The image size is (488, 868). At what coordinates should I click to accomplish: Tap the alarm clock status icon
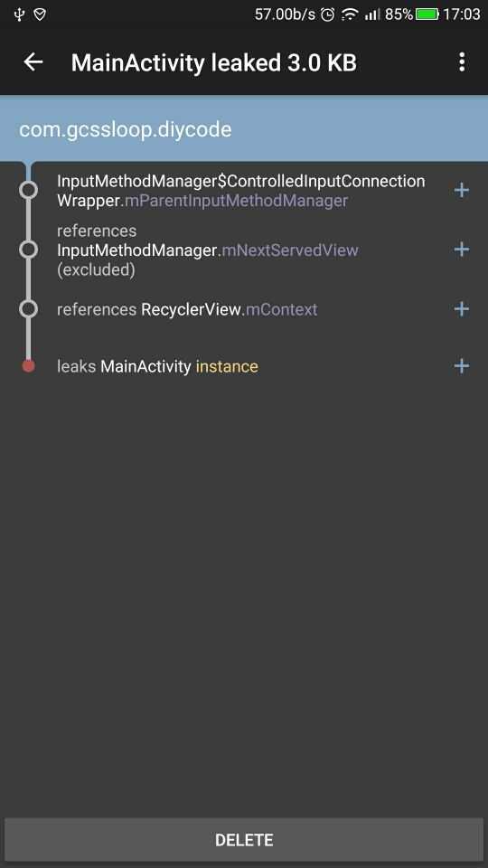coord(327,14)
